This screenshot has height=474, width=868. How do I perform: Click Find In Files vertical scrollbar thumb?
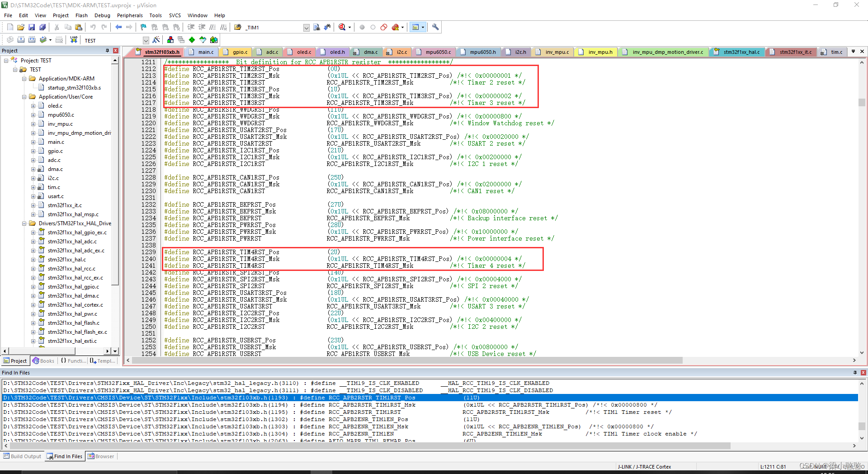[x=862, y=426]
